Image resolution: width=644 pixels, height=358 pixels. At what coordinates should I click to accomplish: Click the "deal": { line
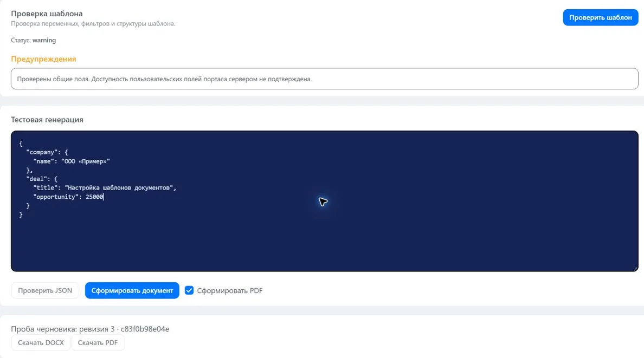coord(42,179)
